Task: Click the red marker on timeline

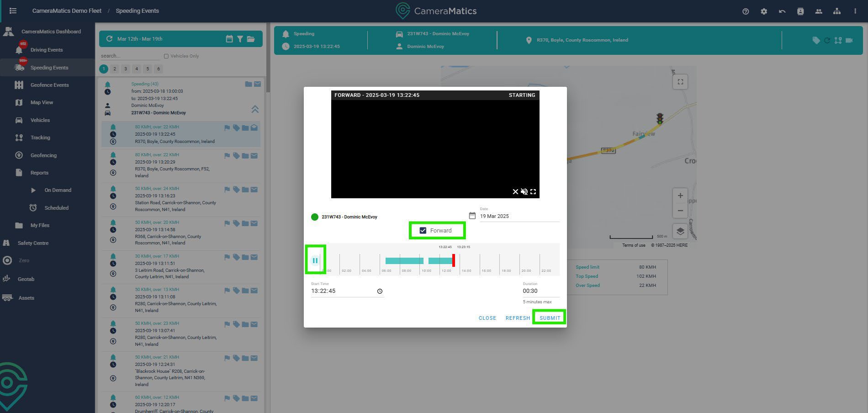Action: [x=454, y=260]
